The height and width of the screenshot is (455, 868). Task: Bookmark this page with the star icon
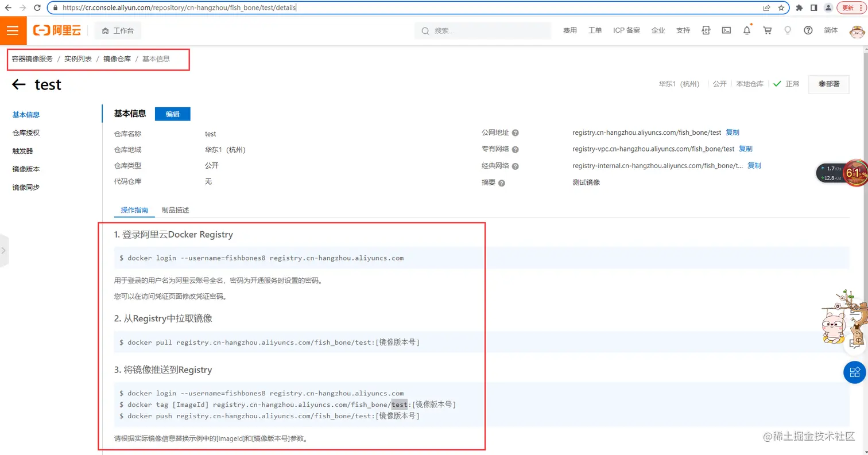coord(781,8)
